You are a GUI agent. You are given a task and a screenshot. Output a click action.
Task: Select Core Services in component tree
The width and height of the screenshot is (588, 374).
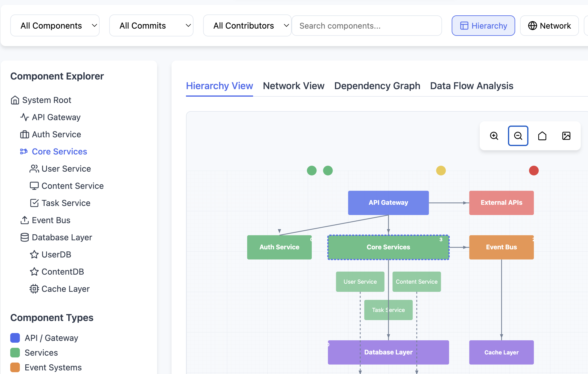pyautogui.click(x=60, y=151)
